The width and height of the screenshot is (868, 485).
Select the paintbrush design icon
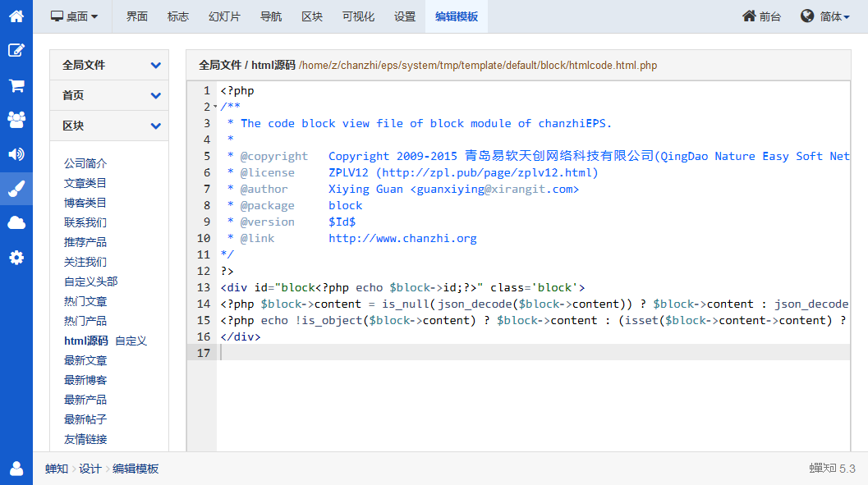point(16,189)
